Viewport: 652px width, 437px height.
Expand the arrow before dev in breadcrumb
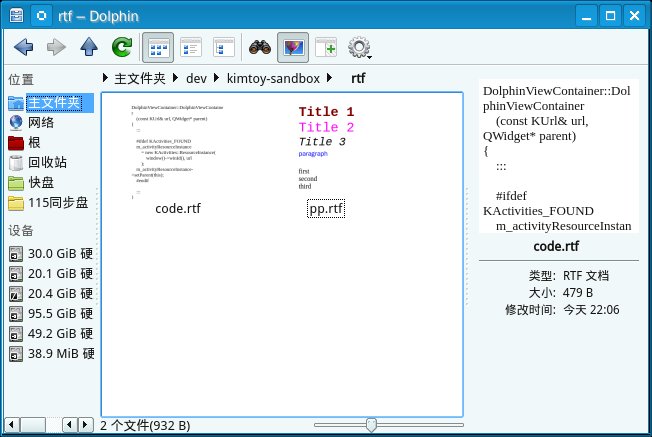click(x=175, y=78)
